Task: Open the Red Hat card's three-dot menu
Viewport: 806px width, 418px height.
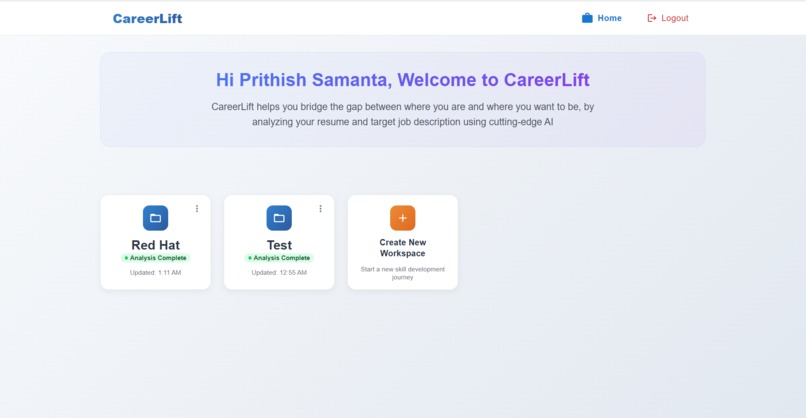Action: (197, 208)
